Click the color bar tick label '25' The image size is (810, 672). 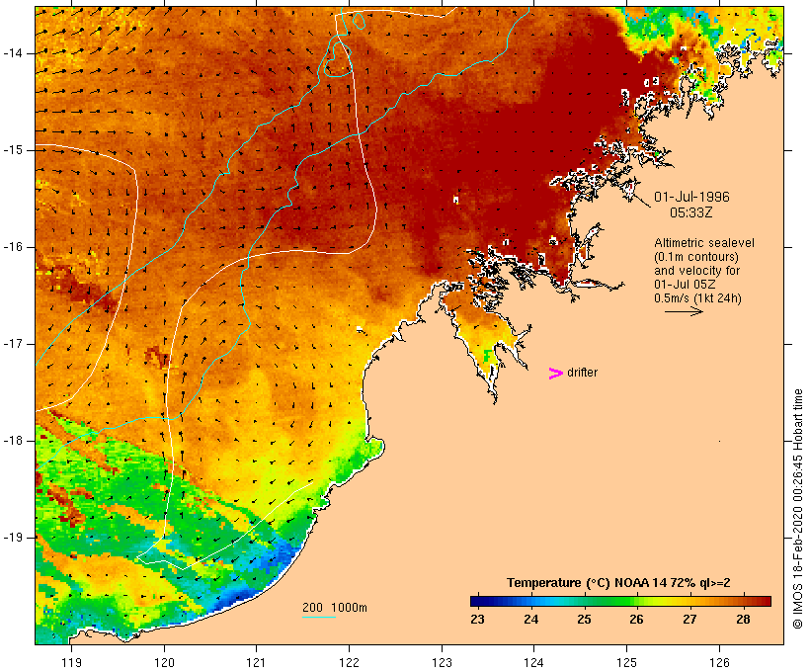[x=584, y=620]
